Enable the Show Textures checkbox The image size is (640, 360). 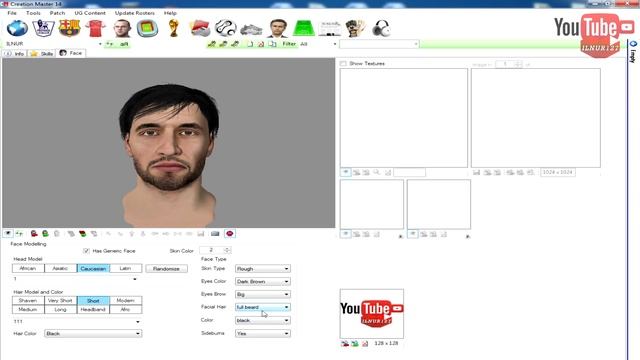(343, 64)
